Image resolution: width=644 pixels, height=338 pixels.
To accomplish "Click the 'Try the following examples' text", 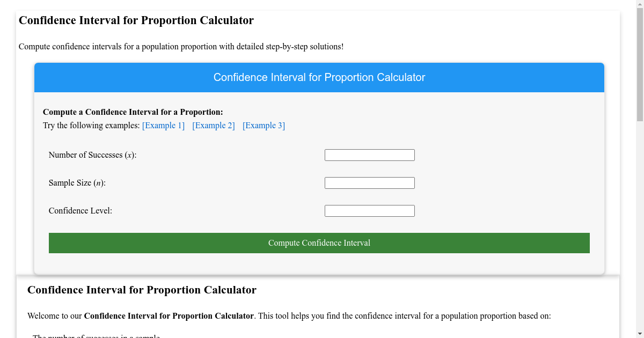I will click(x=90, y=125).
